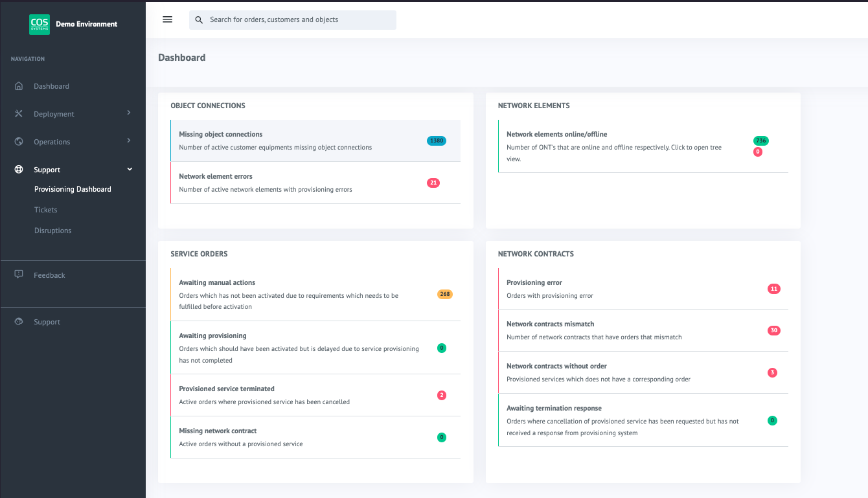Open the Provisioning Dashboard menu item
Viewport: 868px width, 498px height.
tap(71, 188)
